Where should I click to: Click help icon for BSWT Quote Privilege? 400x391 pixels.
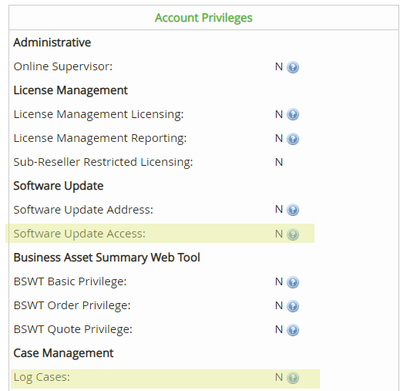click(293, 330)
